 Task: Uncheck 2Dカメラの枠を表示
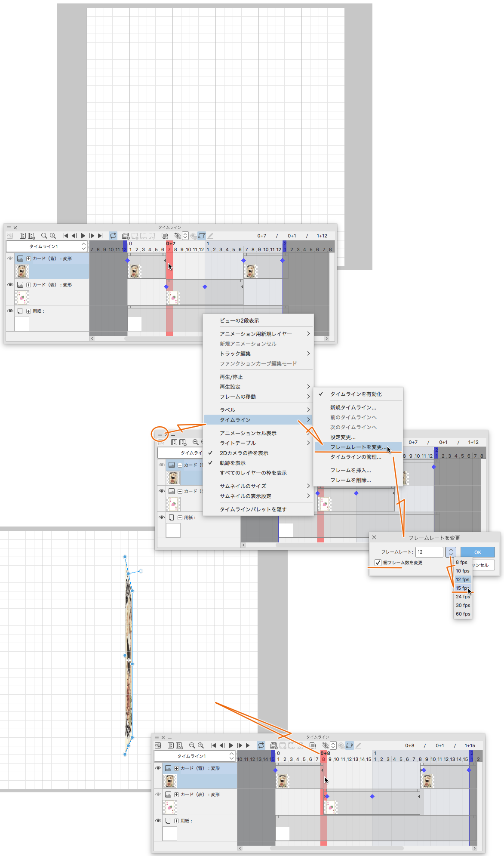[x=258, y=453]
